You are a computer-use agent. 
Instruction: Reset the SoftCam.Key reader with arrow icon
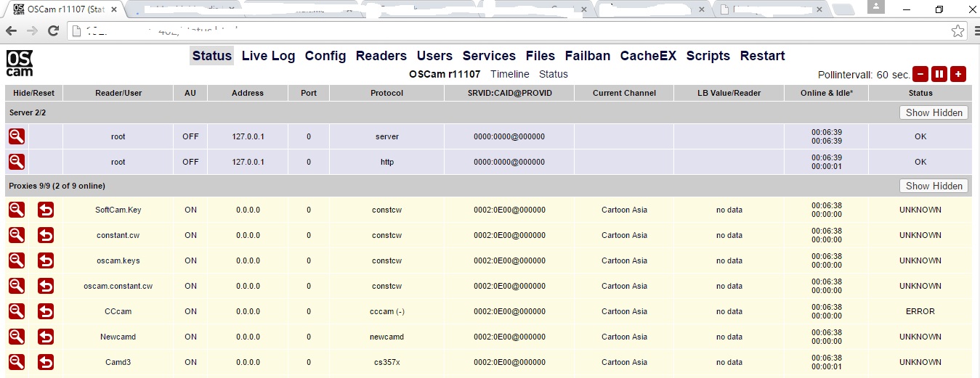tap(46, 210)
